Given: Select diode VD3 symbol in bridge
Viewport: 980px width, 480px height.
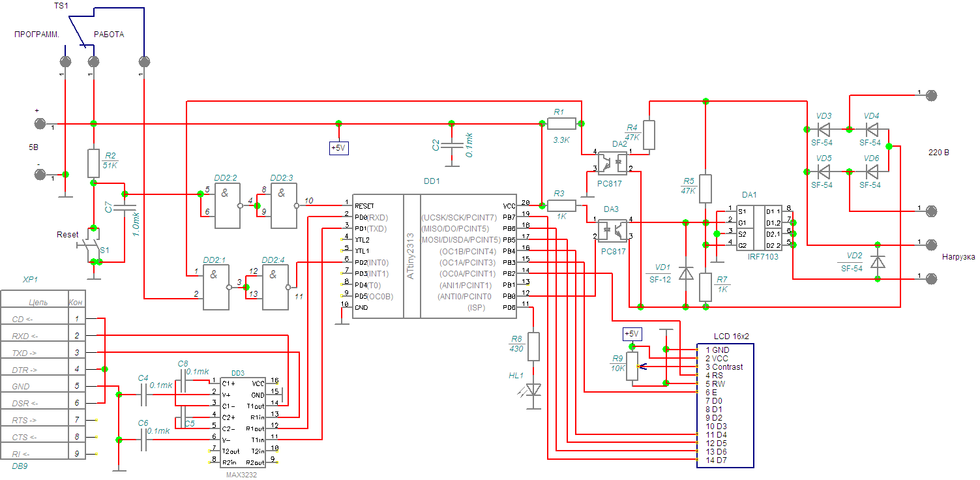Looking at the screenshot, I should coord(824,128).
